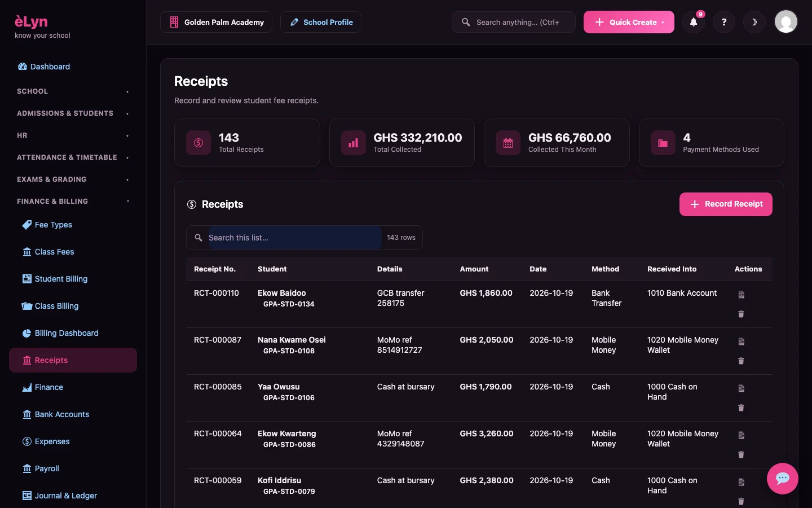Open Class Billing in sidebar
Viewport: 812px width, 508px height.
73,306
